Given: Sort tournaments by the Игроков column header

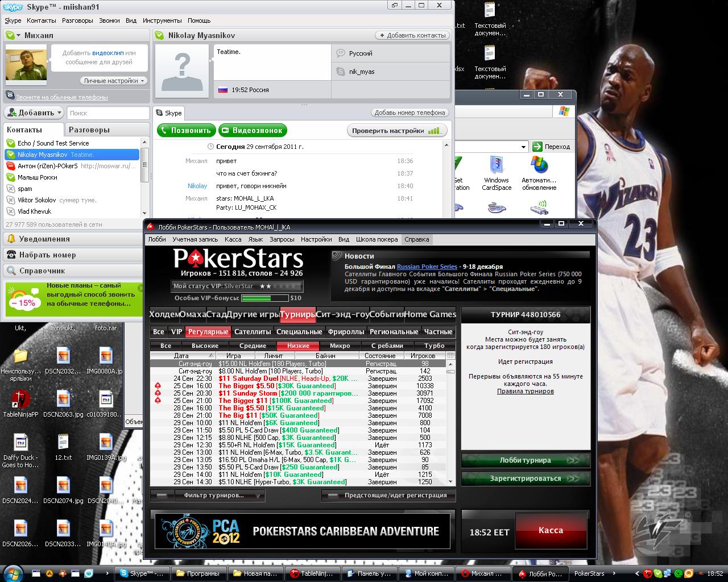Looking at the screenshot, I should (x=423, y=356).
